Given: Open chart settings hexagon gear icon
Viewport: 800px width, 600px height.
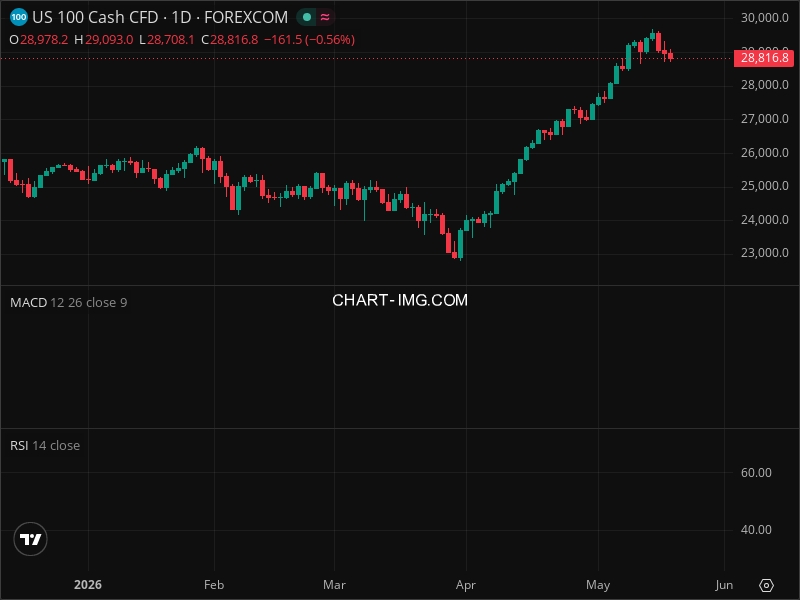Looking at the screenshot, I should pos(766,585).
